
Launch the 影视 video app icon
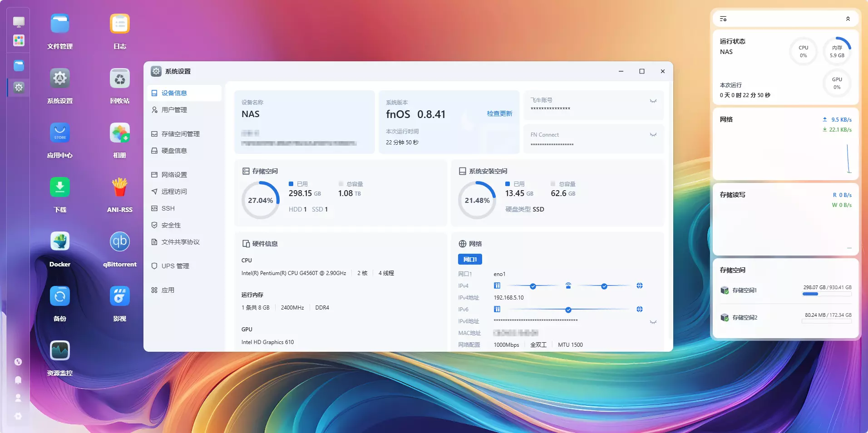pyautogui.click(x=119, y=296)
